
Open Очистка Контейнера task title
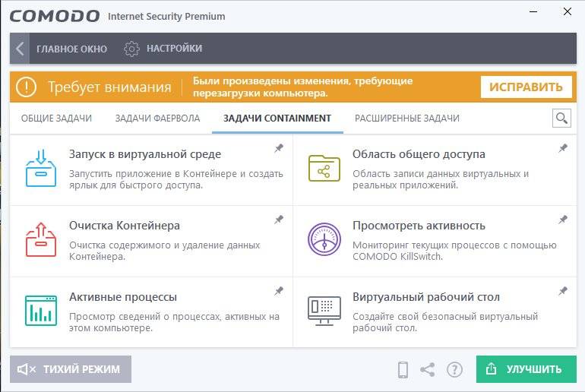pos(125,226)
